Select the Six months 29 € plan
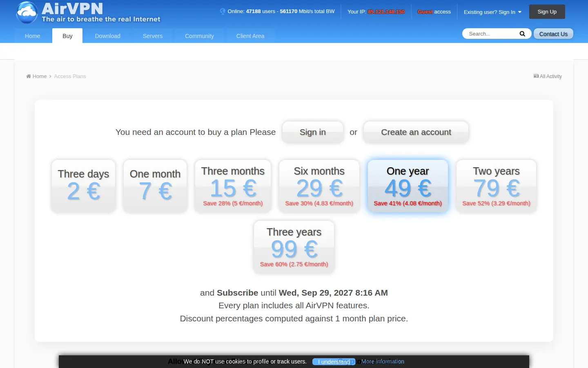This screenshot has height=368, width=588. tap(319, 186)
